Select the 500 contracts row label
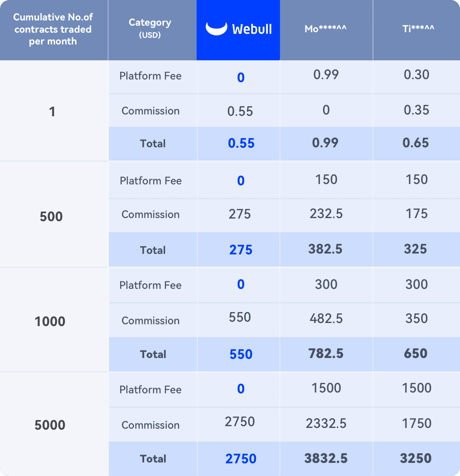Screen dimensions: 460x476 click(51, 216)
